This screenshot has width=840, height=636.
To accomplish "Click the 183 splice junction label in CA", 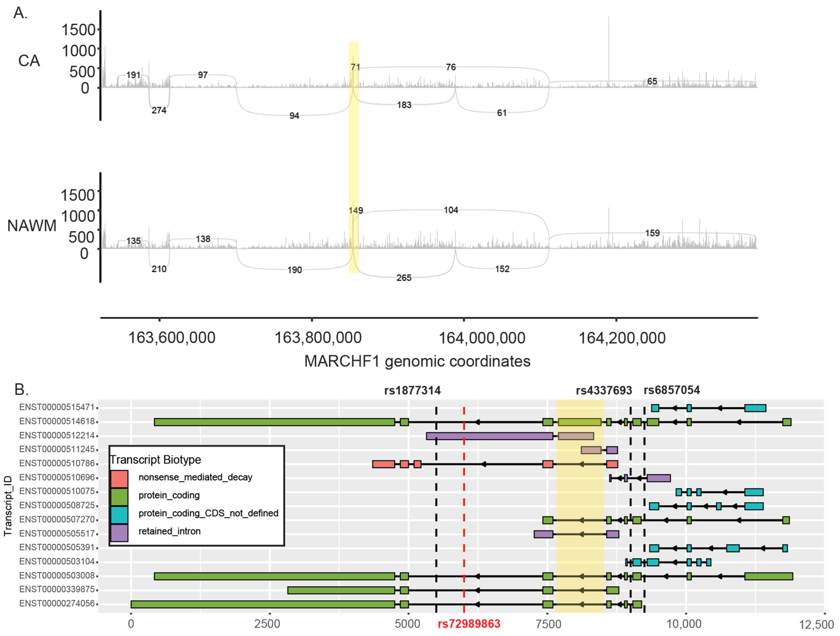I will [x=404, y=105].
